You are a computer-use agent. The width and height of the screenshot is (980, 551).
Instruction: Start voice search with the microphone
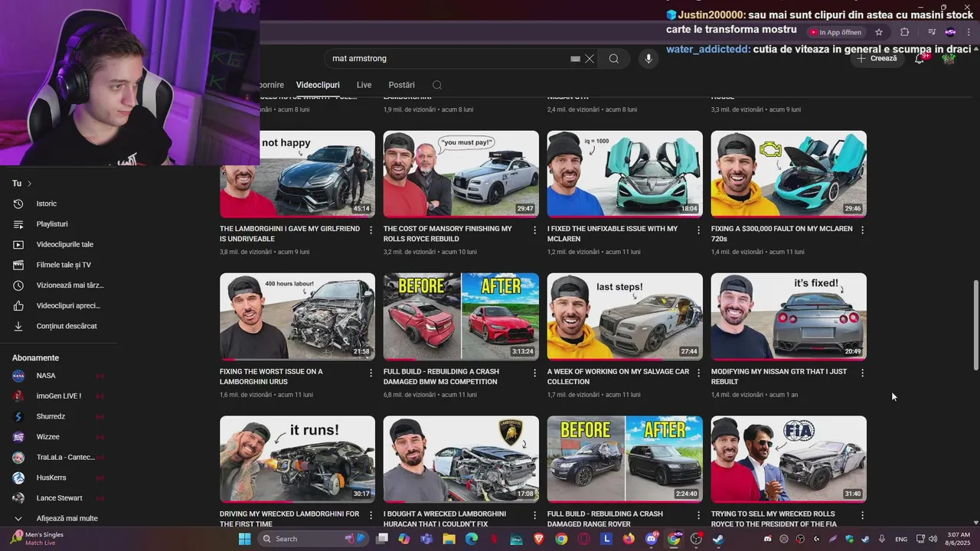click(648, 58)
